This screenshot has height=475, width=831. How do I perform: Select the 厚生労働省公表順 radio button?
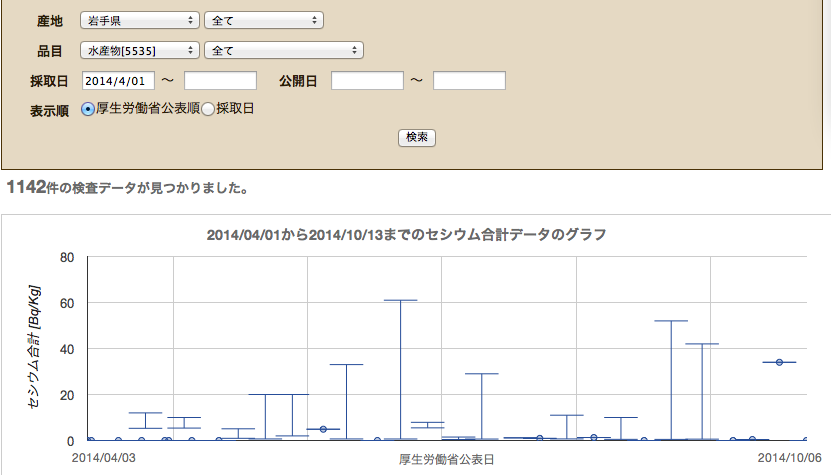coord(88,109)
